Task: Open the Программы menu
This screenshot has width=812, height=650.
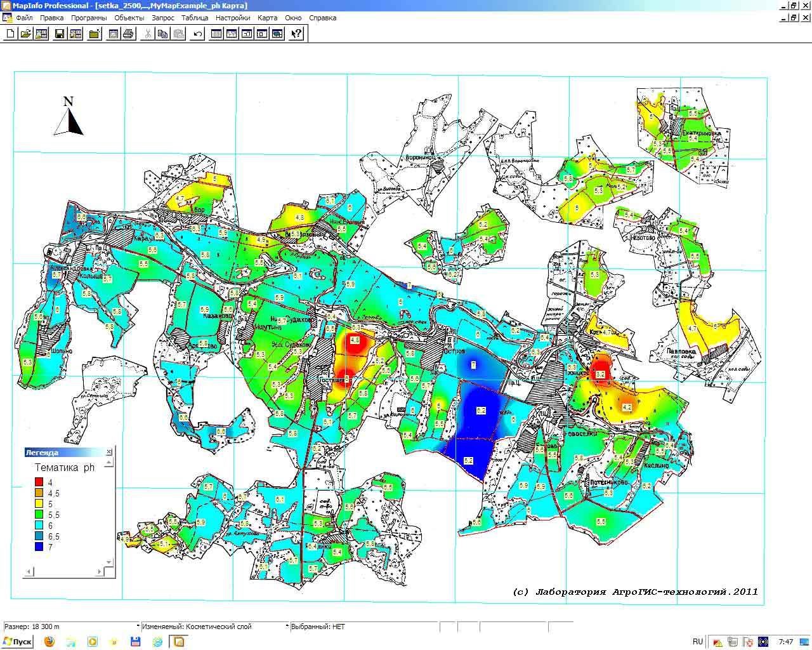Action: (x=89, y=18)
